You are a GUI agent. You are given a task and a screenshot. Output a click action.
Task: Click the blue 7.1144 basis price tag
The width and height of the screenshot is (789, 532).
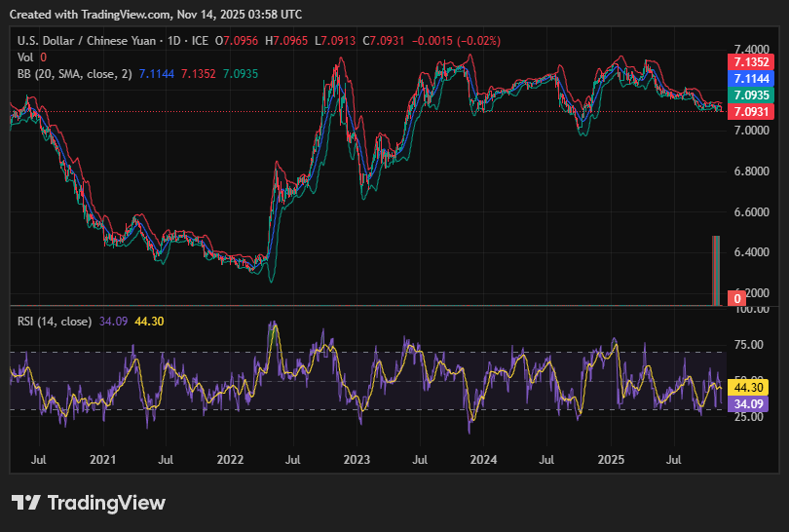pos(751,79)
